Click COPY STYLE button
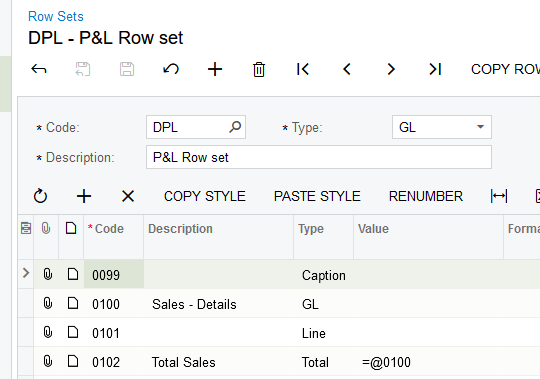 click(x=205, y=196)
